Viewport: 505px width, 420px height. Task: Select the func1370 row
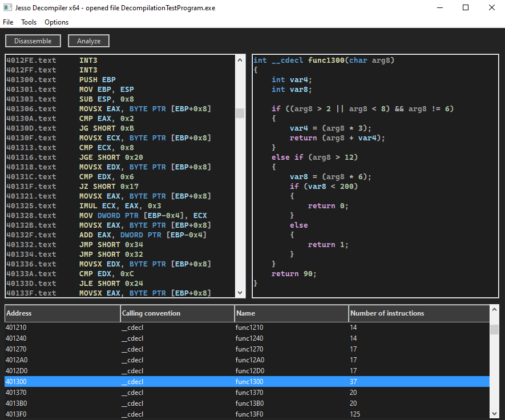[x=247, y=393]
